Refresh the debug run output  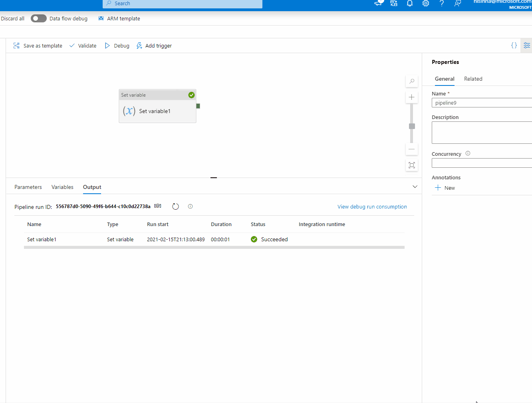[x=175, y=206]
